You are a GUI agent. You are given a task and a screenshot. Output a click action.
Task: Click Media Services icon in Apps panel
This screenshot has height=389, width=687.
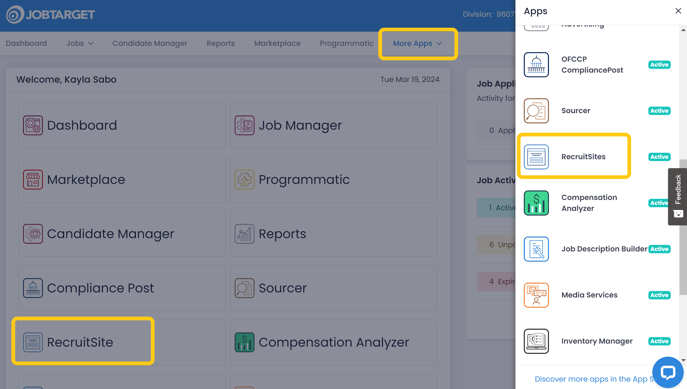point(536,295)
